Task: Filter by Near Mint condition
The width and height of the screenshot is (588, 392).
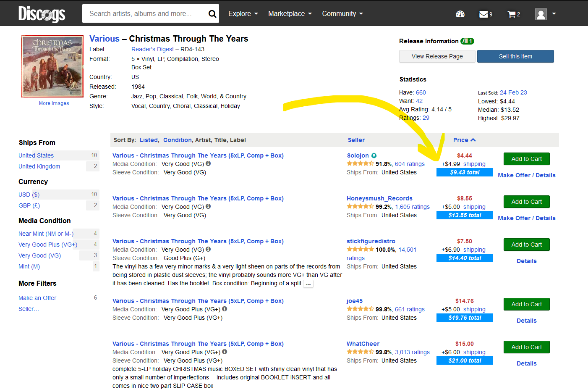Action: coord(46,234)
